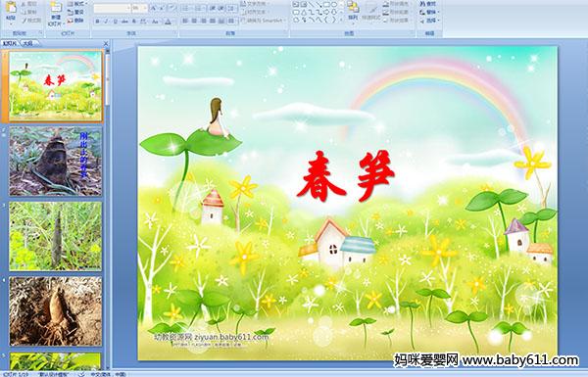This screenshot has width=588, height=377.
Task: Click the Reset slide icon
Action: coord(75,12)
